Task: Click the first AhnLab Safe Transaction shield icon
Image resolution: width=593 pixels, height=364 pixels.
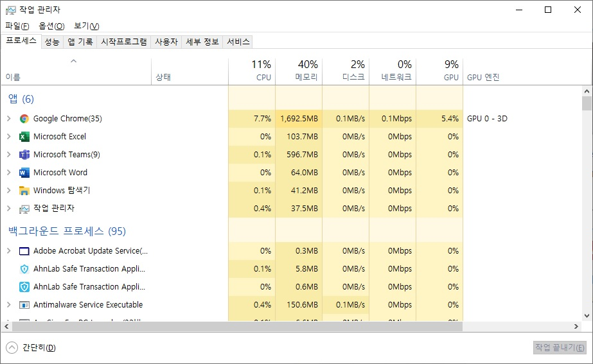Action: click(24, 269)
